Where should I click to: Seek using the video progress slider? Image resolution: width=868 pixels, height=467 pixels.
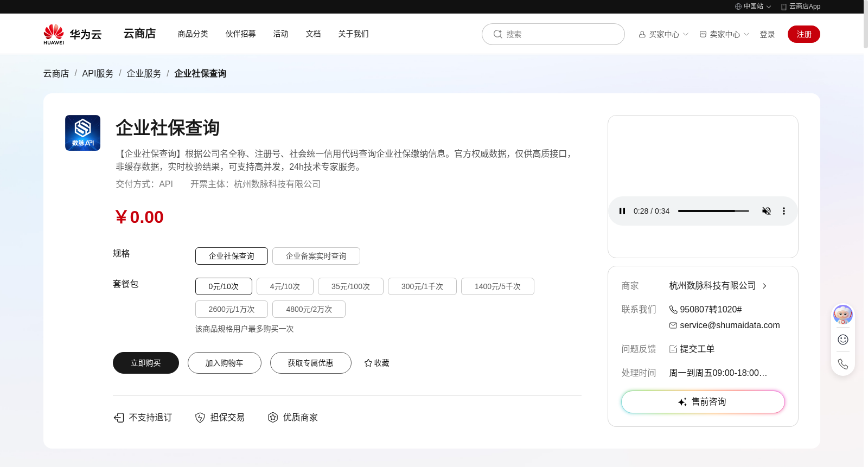713,211
